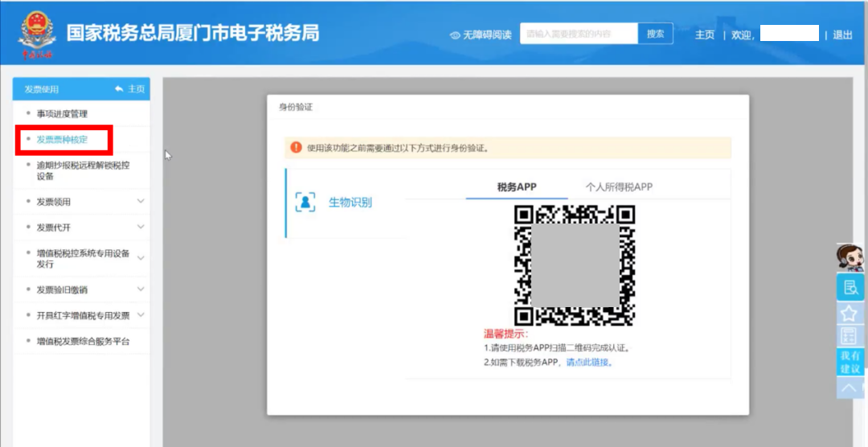Click 请点此链接 download link
Image resolution: width=868 pixels, height=447 pixels.
[x=589, y=363]
